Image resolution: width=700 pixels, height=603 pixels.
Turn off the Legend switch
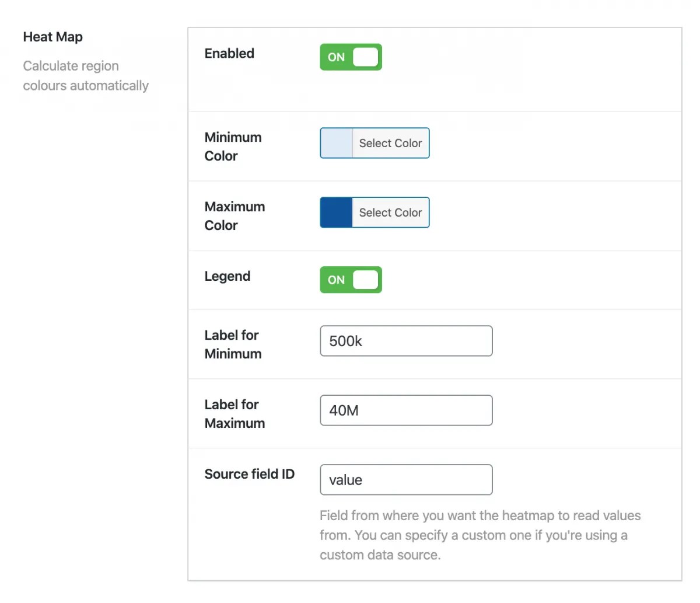point(351,280)
